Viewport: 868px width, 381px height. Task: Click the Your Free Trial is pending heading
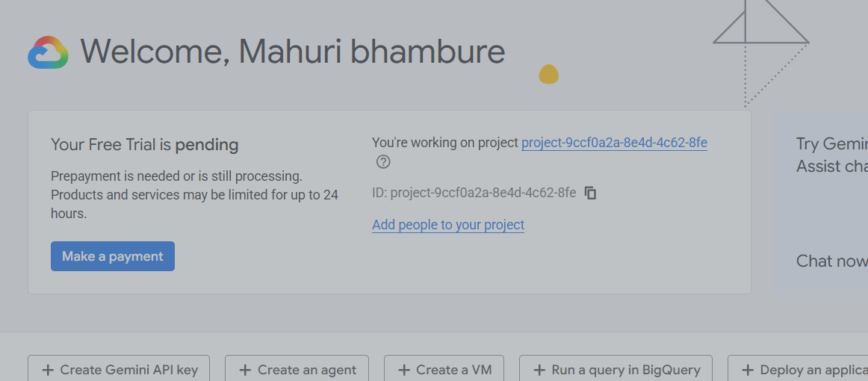pos(144,145)
